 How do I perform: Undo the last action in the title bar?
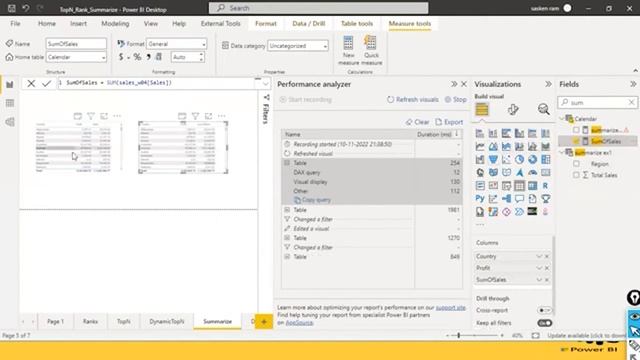click(26, 8)
